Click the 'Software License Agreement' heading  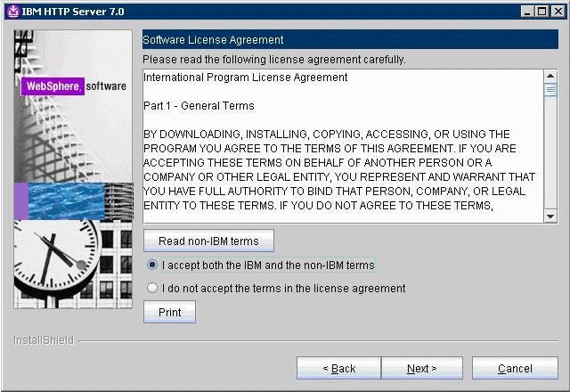click(213, 39)
